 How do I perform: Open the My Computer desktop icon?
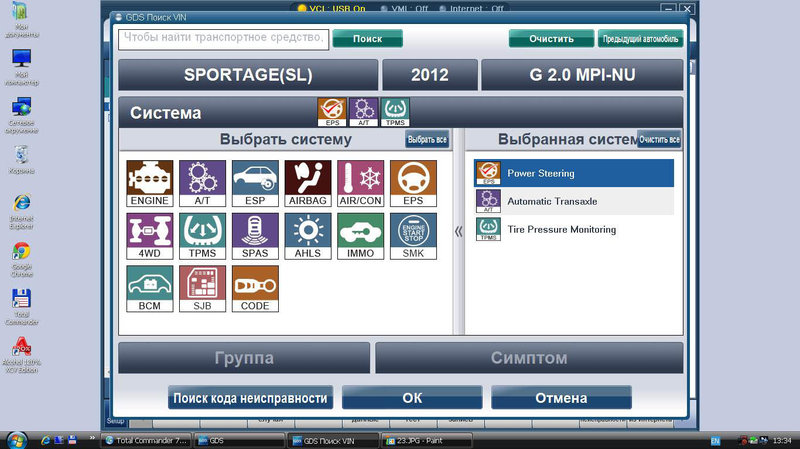(21, 67)
